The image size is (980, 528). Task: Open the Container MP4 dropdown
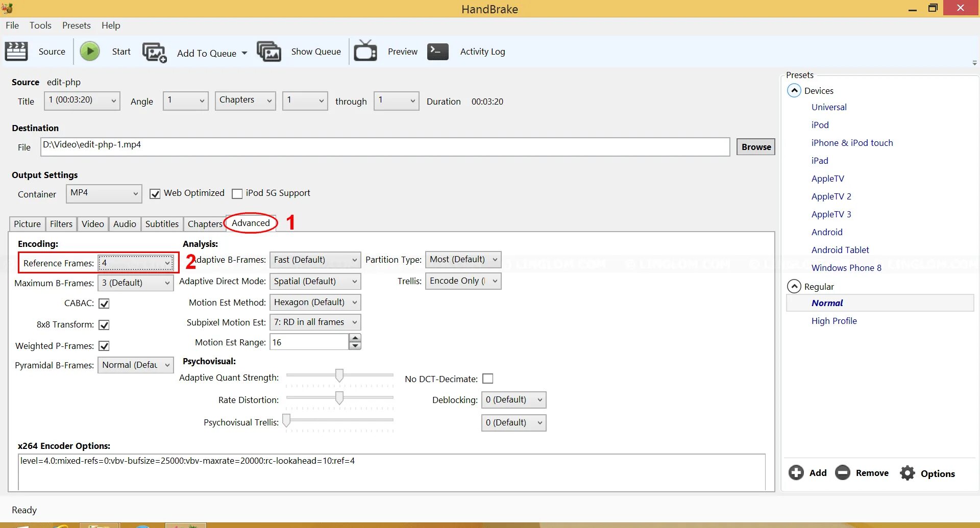(x=104, y=193)
